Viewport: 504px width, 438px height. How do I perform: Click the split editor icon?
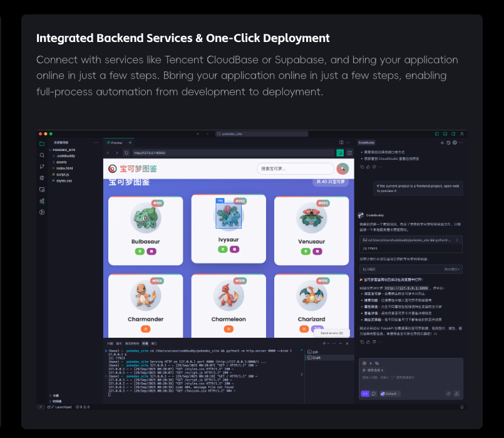341,142
